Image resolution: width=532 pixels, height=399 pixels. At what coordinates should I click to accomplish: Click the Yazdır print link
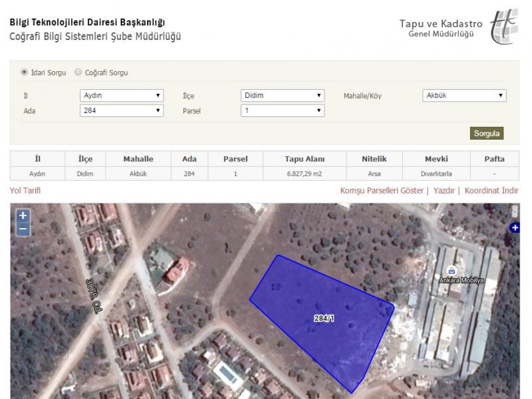point(444,190)
